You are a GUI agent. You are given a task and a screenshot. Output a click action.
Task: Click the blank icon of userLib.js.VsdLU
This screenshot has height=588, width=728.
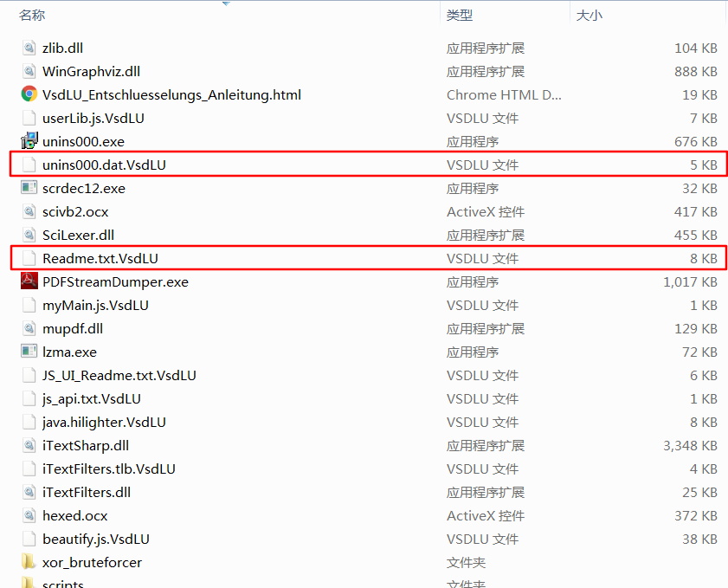click(29, 118)
